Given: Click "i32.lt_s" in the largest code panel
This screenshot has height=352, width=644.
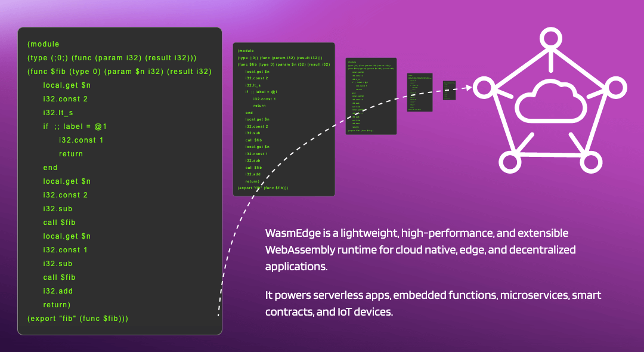Looking at the screenshot, I should click(x=58, y=113).
